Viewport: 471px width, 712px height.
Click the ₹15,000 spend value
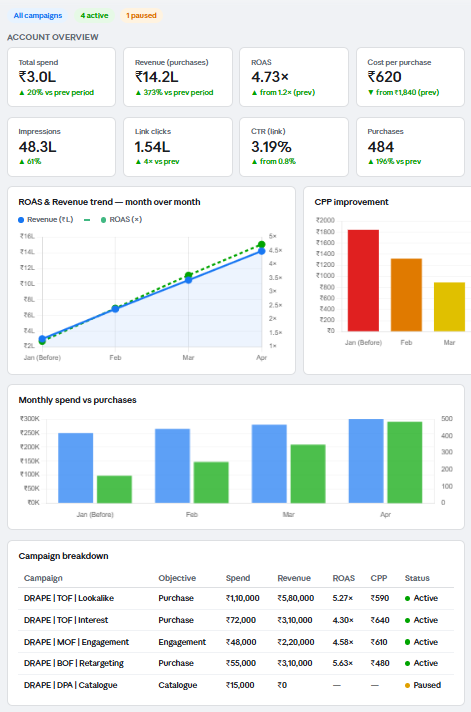coord(240,685)
